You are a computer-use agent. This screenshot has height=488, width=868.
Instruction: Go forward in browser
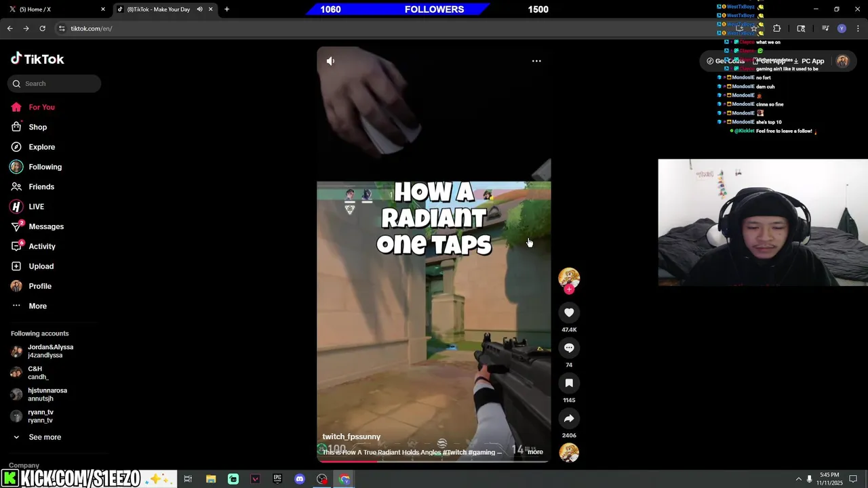click(26, 28)
